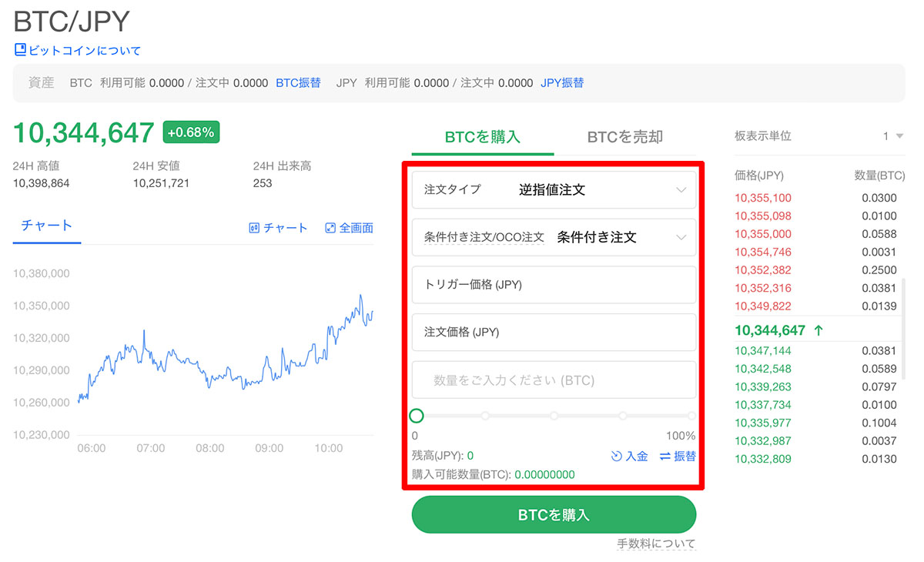924x562 pixels.
Task: Click the 75% mark on the slider
Action: [x=623, y=416]
